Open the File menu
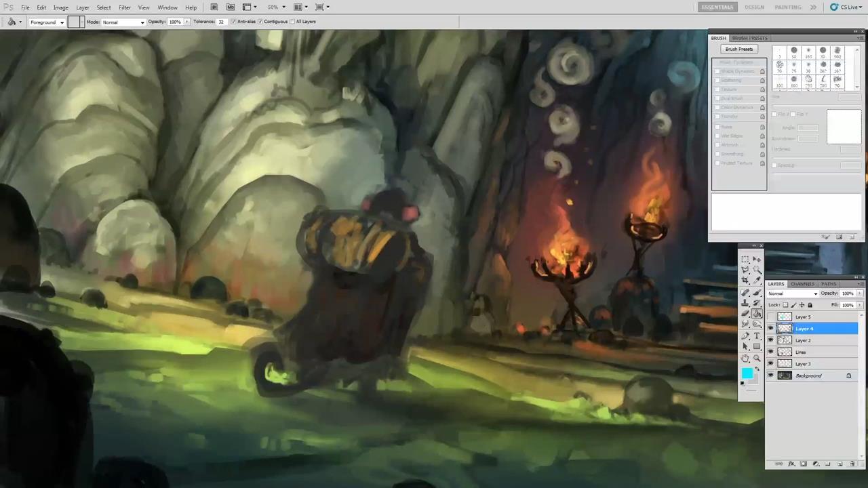868x488 pixels. 24,7
